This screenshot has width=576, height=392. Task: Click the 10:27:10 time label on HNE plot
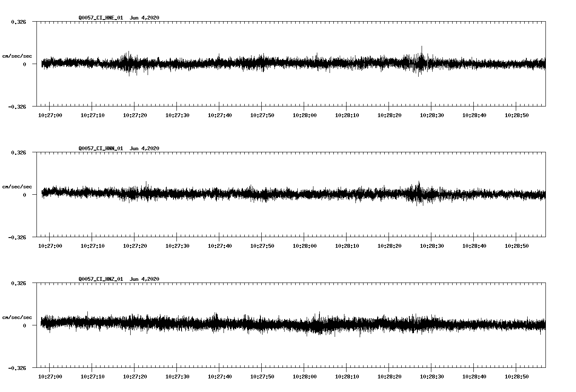(92, 115)
